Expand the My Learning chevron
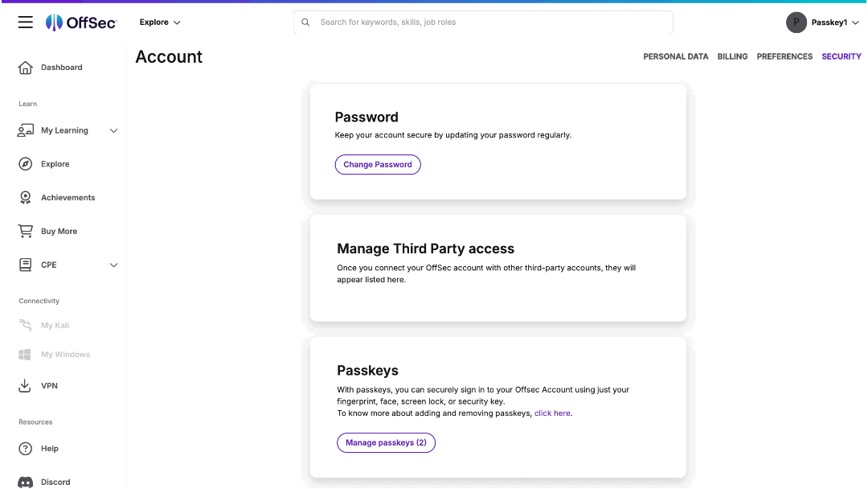The image size is (868, 489). tap(113, 131)
